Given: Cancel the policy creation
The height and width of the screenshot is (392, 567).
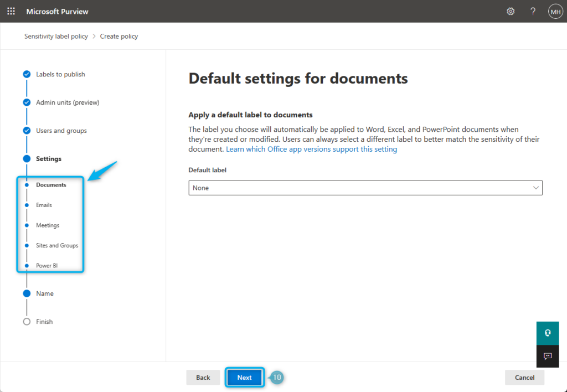Looking at the screenshot, I should [524, 377].
